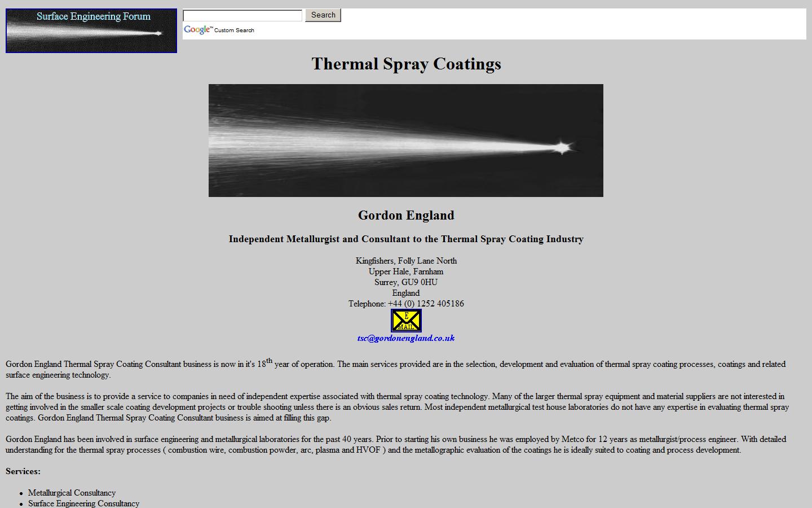Click the telephone number line
This screenshot has width=812, height=508.
click(406, 304)
